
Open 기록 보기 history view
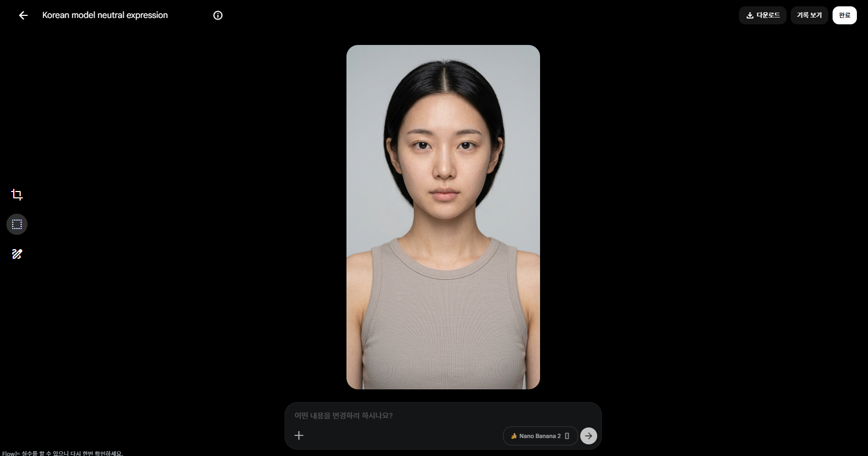tap(809, 15)
